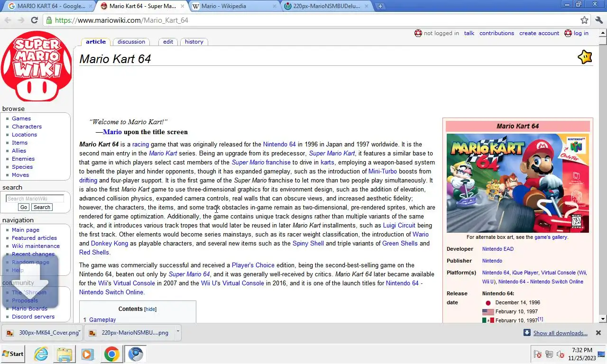
Task: Open the game's gallery link under box art
Action: coord(551,237)
